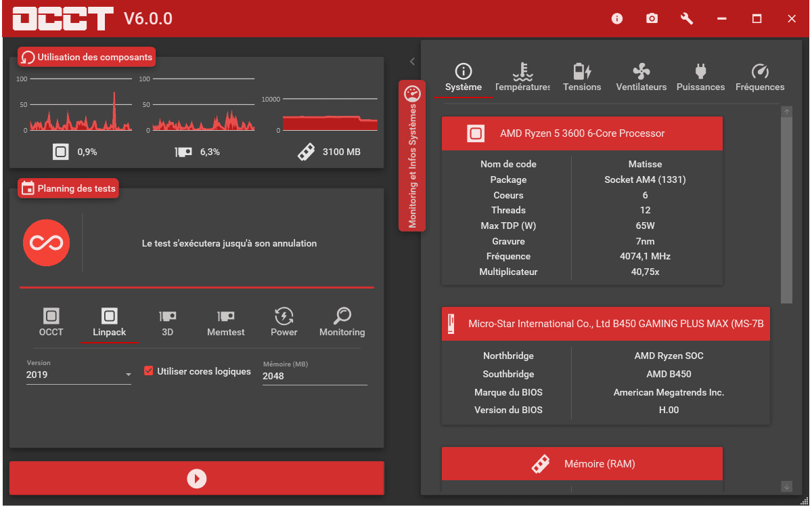Click the Mémoire (RAM) header text
The image size is (812, 508).
pos(600,464)
